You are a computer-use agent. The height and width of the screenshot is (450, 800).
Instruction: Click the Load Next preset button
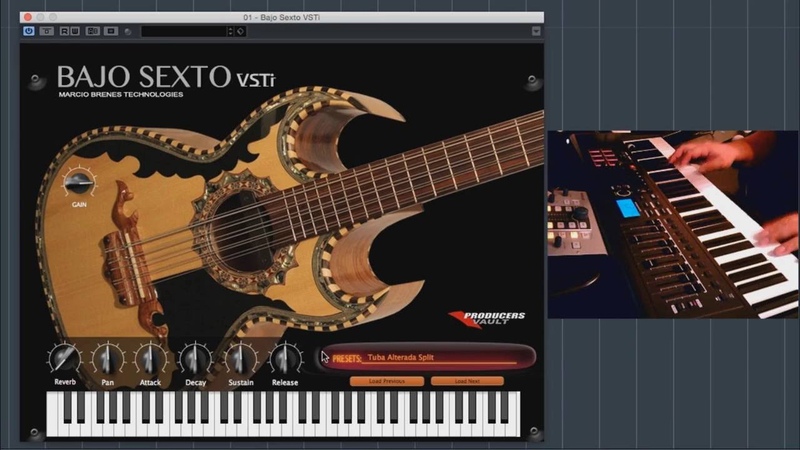pyautogui.click(x=467, y=381)
